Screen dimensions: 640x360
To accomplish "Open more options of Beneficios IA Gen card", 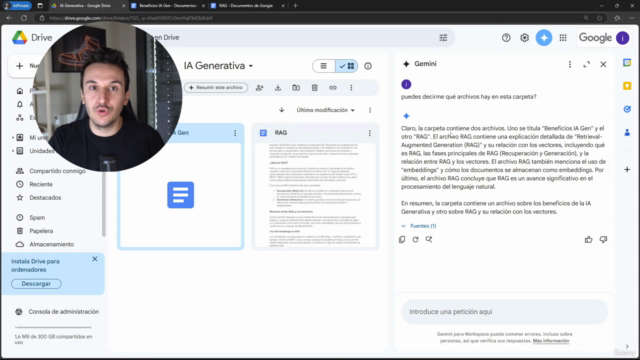I will [x=235, y=133].
